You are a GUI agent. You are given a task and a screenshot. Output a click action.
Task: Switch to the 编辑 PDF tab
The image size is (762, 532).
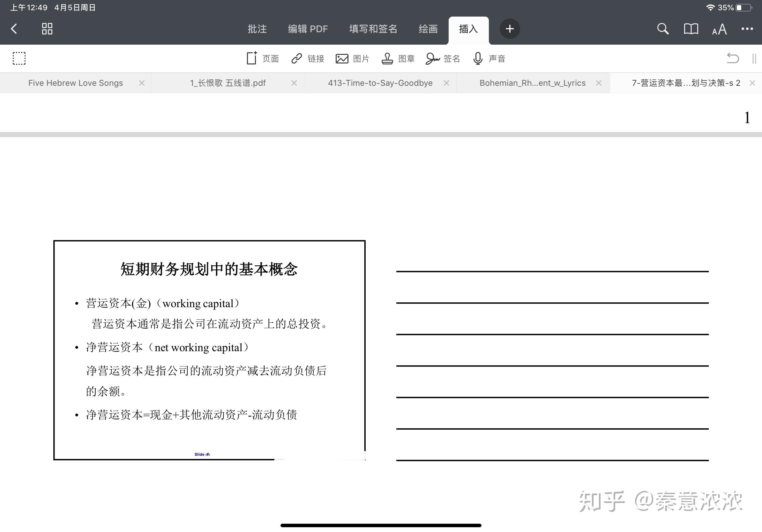pos(308,29)
